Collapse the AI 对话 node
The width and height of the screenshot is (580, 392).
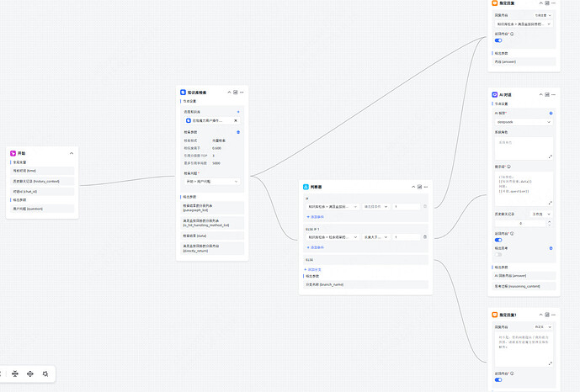(x=540, y=94)
